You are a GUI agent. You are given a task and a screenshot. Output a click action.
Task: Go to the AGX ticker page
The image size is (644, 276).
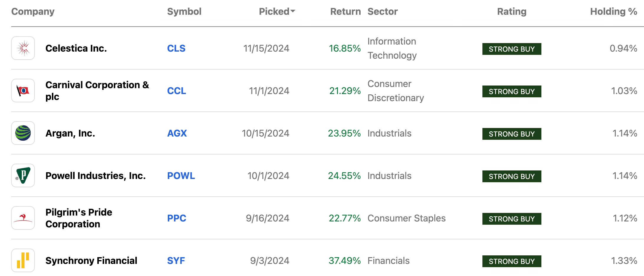tap(177, 133)
